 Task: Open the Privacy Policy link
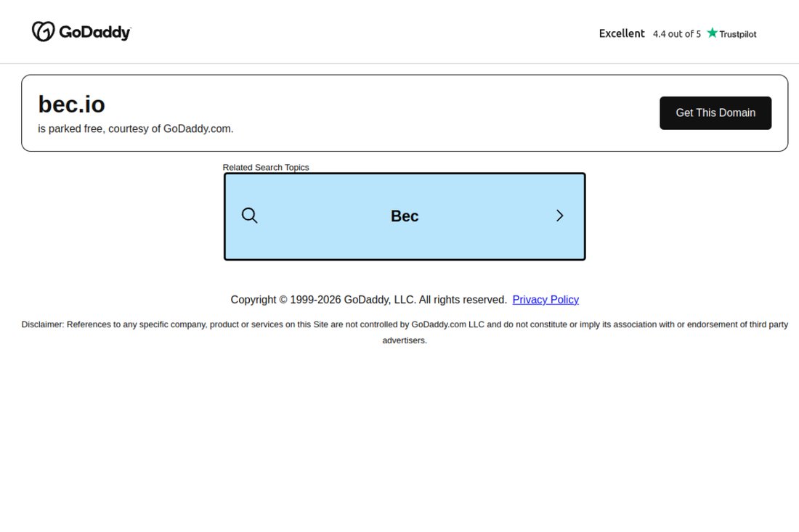coord(545,300)
